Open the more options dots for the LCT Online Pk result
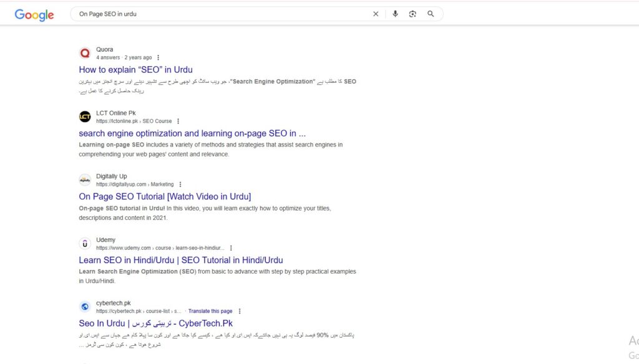Viewport: 639px width, 364px height. (x=178, y=121)
